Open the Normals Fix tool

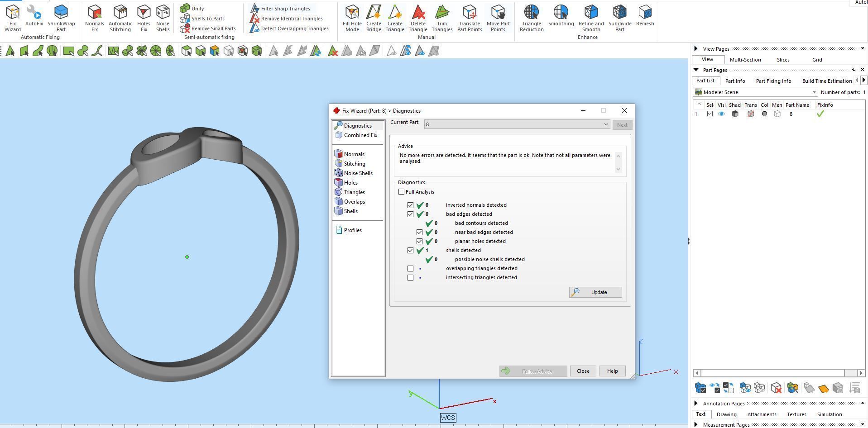94,18
